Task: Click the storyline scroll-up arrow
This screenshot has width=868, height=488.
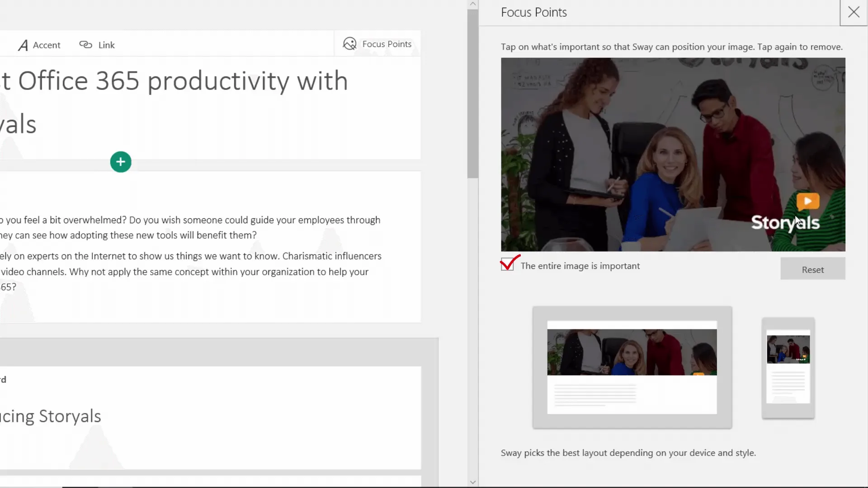Action: point(473,4)
